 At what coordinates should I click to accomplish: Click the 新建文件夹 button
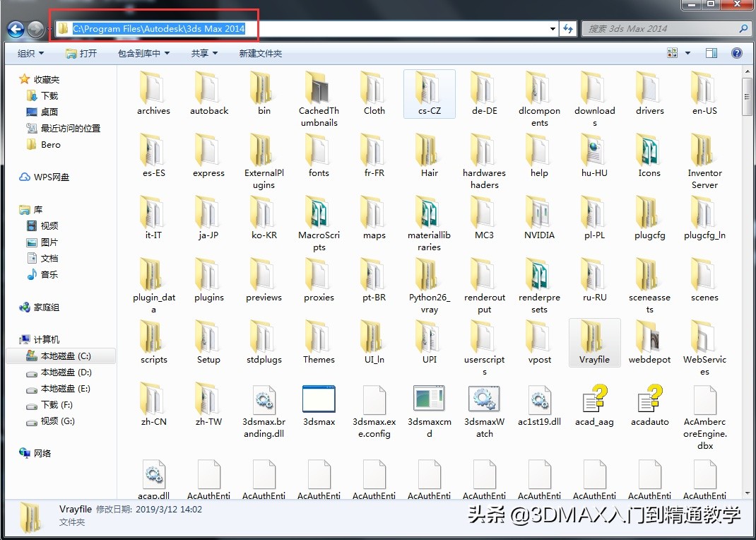[260, 53]
